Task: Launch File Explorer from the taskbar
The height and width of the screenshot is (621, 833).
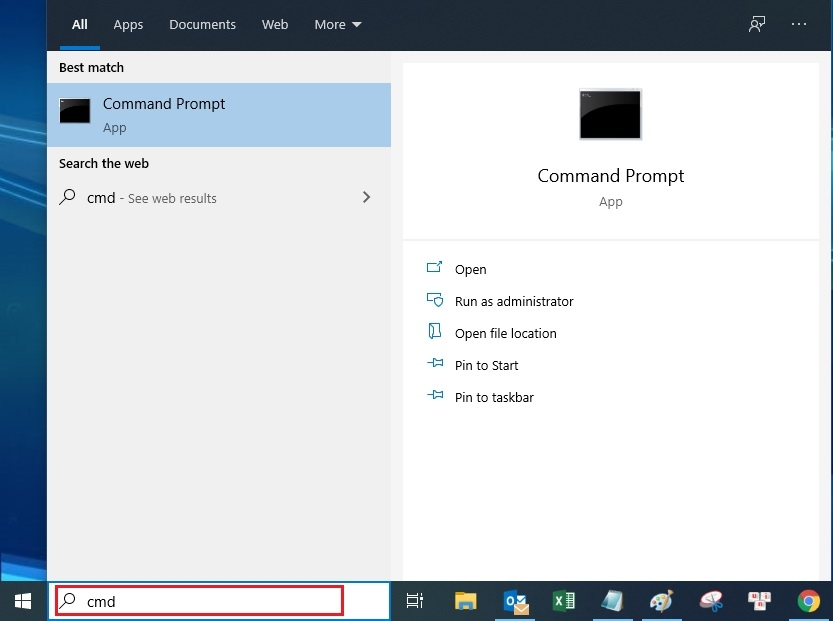Action: point(465,601)
